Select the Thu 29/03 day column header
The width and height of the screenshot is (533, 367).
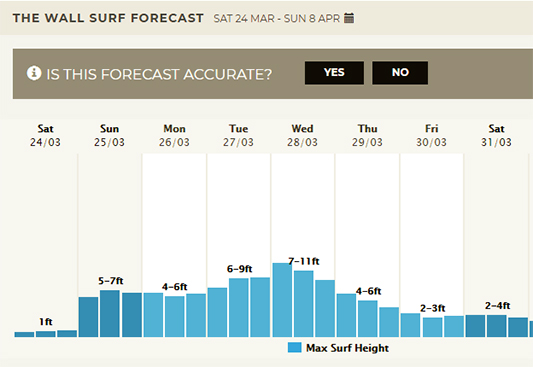367,135
